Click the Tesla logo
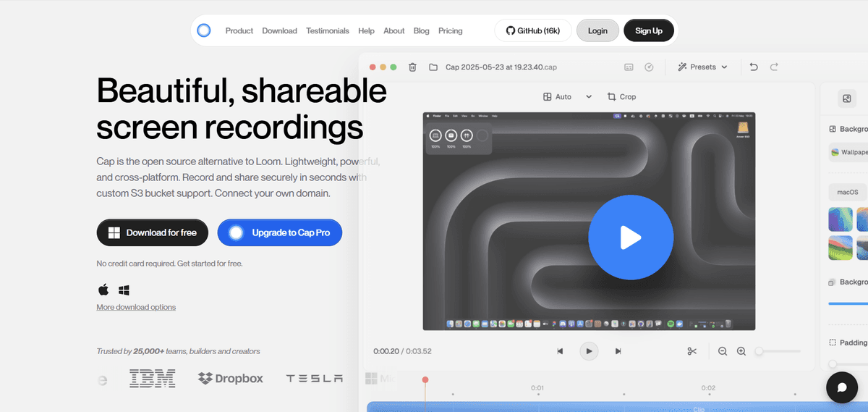Viewport: 868px width, 412px height. [315, 378]
